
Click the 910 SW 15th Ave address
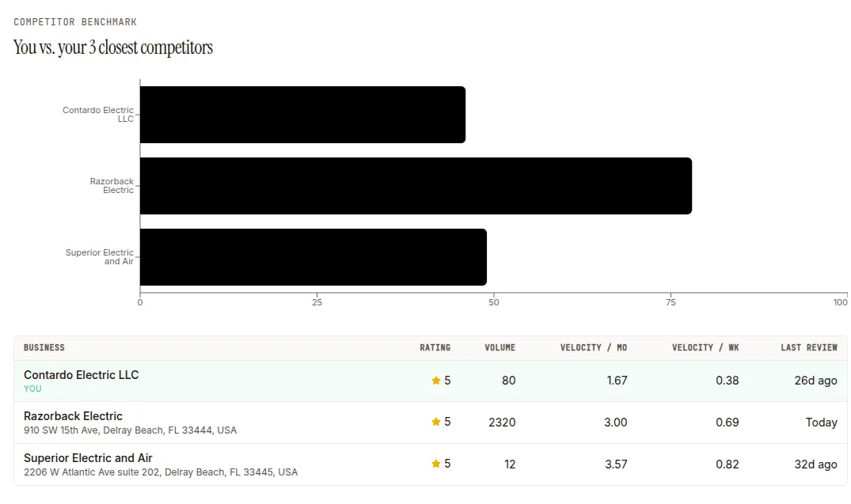[131, 430]
